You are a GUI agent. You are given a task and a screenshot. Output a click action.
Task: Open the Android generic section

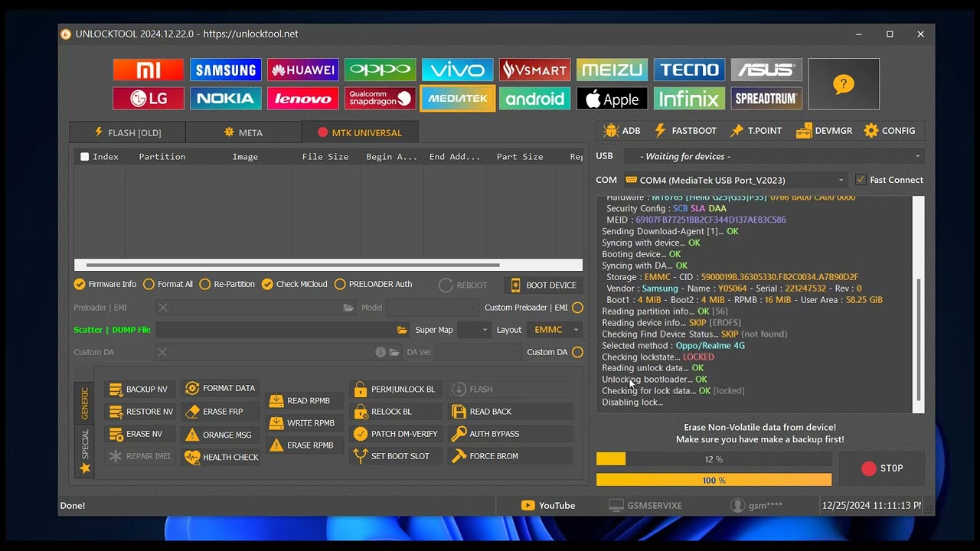(535, 99)
